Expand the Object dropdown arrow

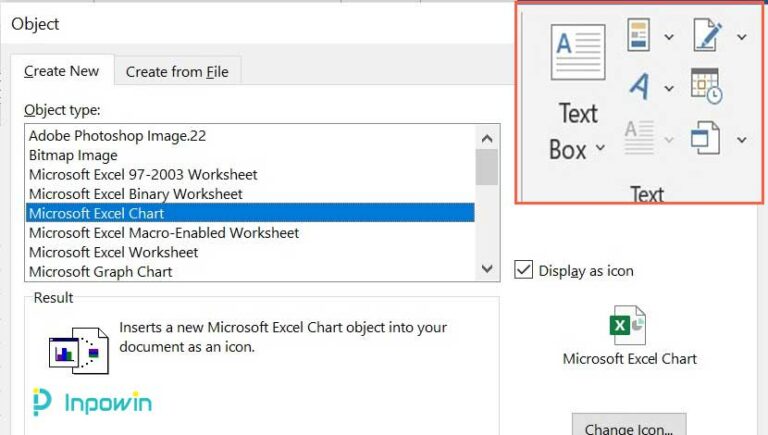tap(742, 140)
